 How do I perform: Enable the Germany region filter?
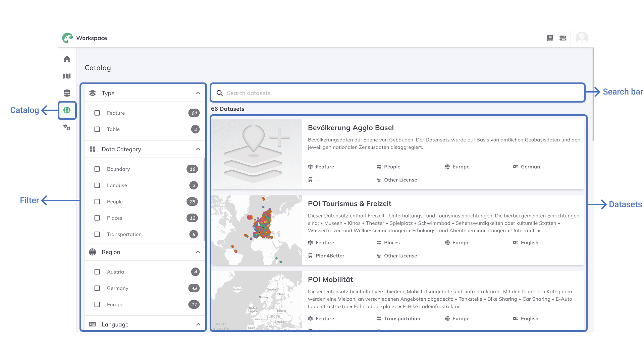point(97,288)
